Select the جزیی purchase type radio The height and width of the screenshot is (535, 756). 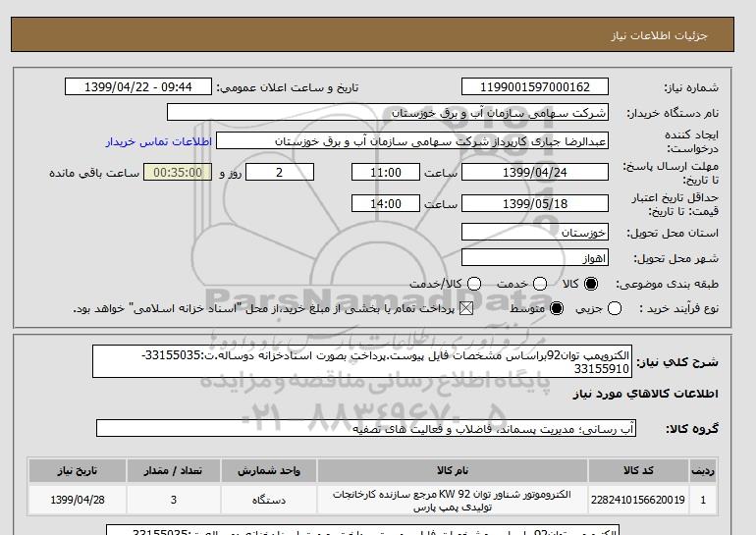(615, 308)
